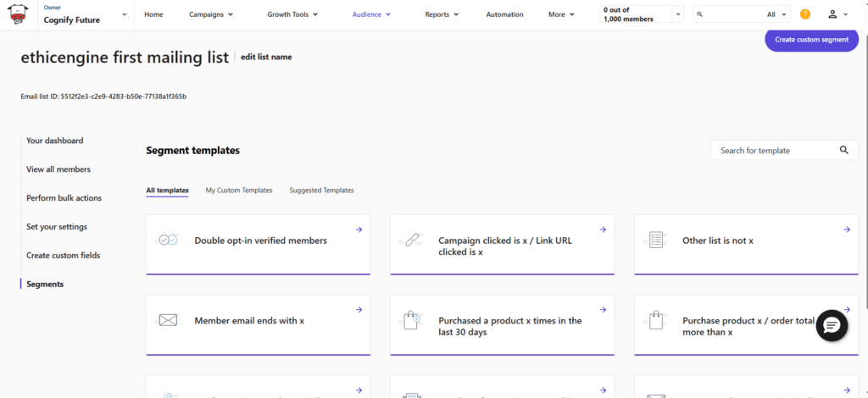Click the magnifier in template search box
The width and height of the screenshot is (868, 398).
click(x=843, y=150)
